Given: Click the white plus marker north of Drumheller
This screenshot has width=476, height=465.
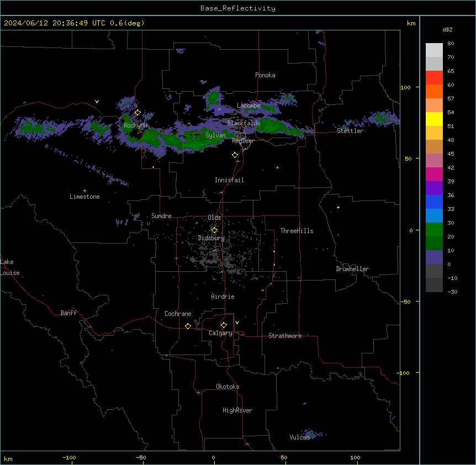Looking at the screenshot, I should click(338, 207).
